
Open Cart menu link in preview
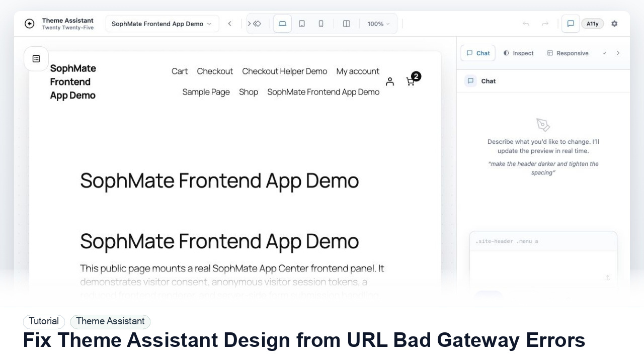pyautogui.click(x=180, y=71)
